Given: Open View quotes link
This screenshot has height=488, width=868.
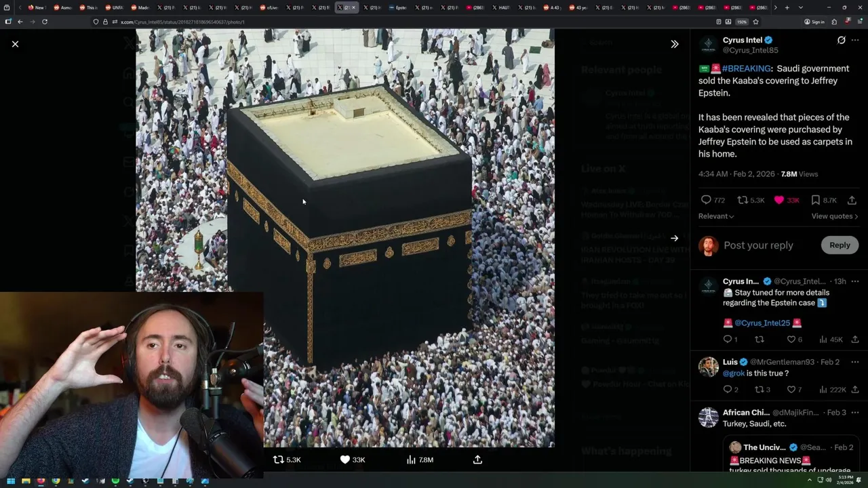Looking at the screenshot, I should (x=835, y=216).
